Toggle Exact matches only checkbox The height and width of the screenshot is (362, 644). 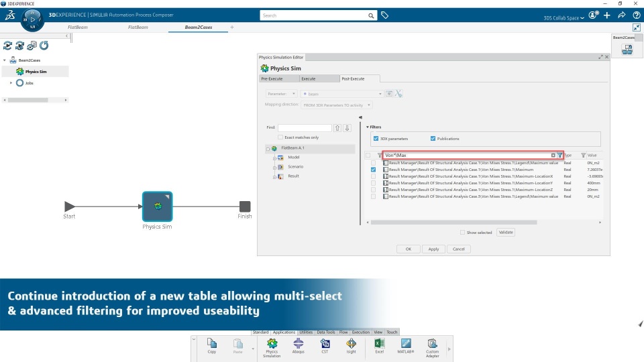click(x=280, y=137)
